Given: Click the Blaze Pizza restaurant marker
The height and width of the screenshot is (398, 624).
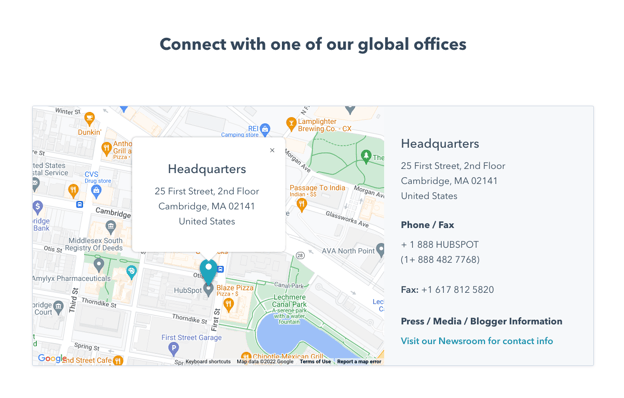Looking at the screenshot, I should pyautogui.click(x=228, y=305).
